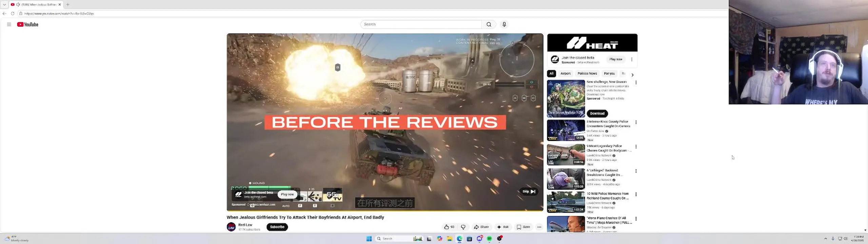Switch to Microsoft Edge on the taskbar

click(x=459, y=239)
